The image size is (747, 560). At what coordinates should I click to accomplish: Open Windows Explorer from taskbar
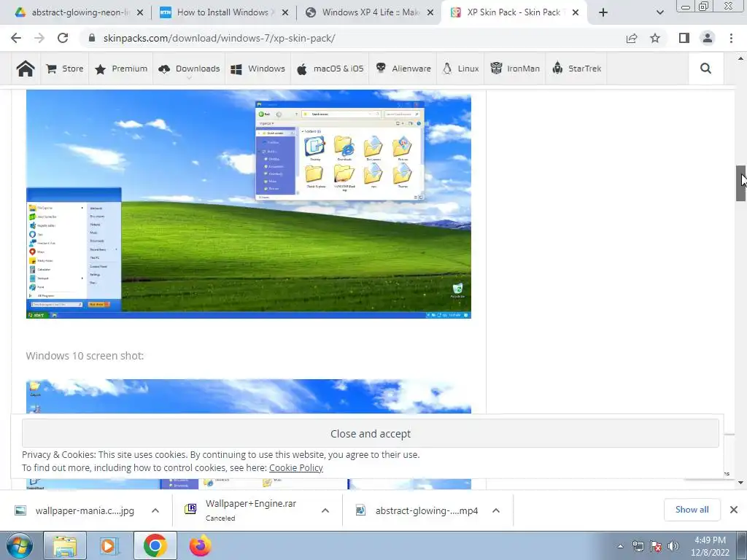[x=65, y=545]
